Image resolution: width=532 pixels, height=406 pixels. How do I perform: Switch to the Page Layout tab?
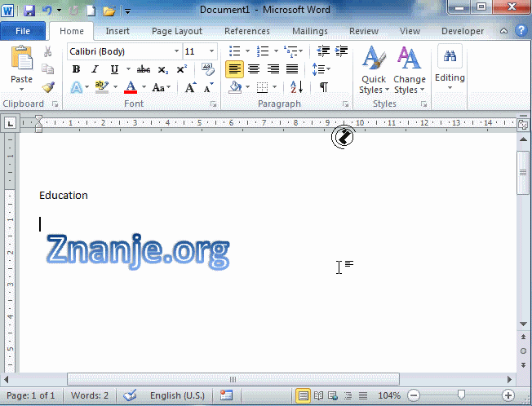177,31
